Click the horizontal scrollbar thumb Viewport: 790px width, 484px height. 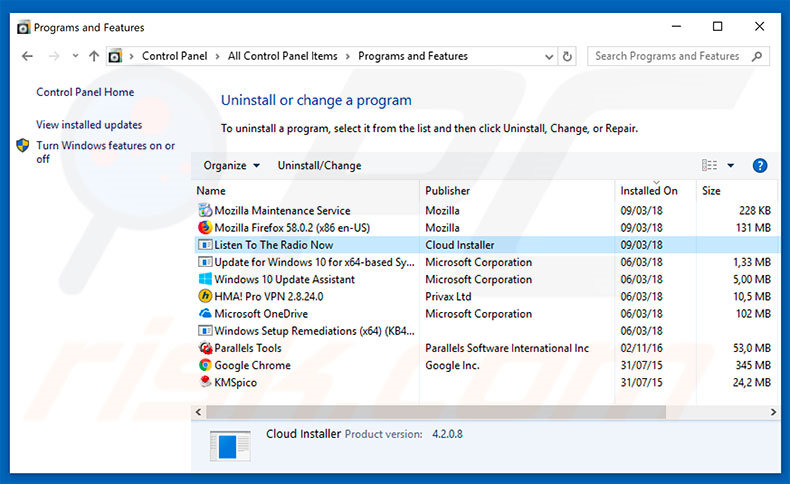(x=436, y=412)
